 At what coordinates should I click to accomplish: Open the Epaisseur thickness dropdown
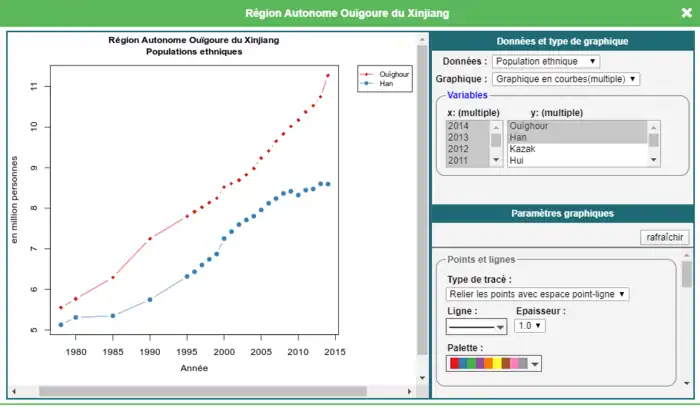(529, 326)
